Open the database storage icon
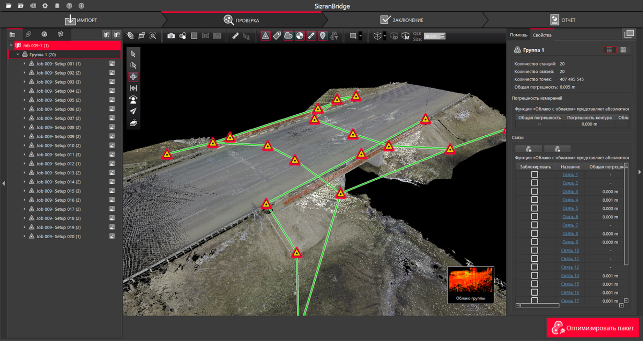Screen dimensions: 644x341 (x=57, y=6)
